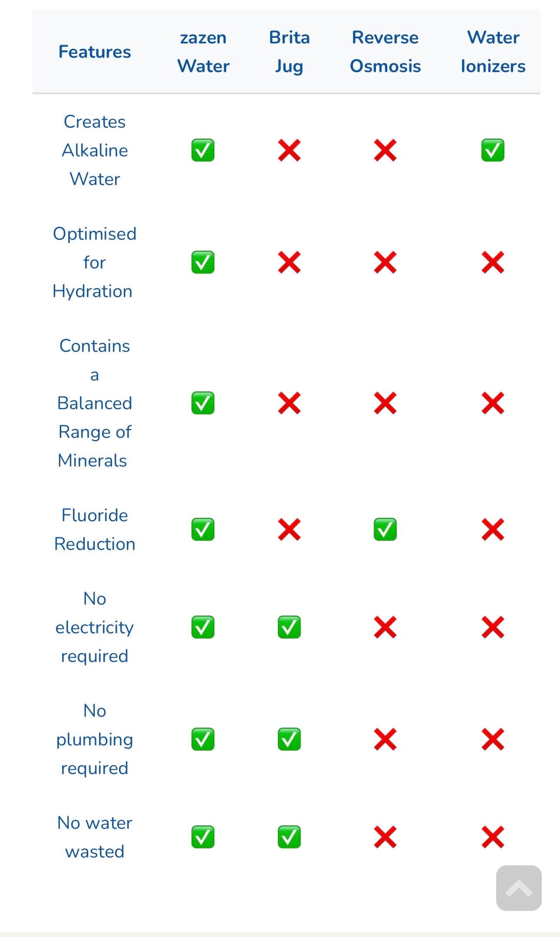The height and width of the screenshot is (937, 560).
Task: Select the Features column header
Action: 95,52
